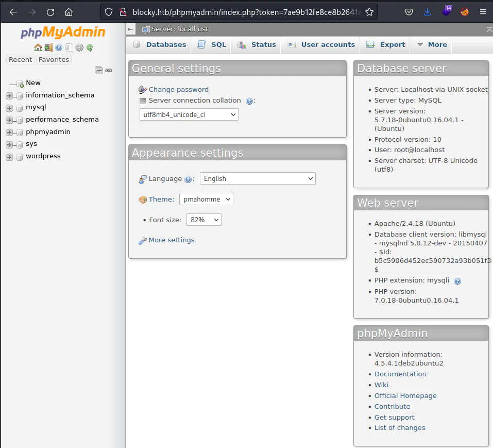Click the insecure connection padlock icon
The width and height of the screenshot is (493, 448).
123,12
